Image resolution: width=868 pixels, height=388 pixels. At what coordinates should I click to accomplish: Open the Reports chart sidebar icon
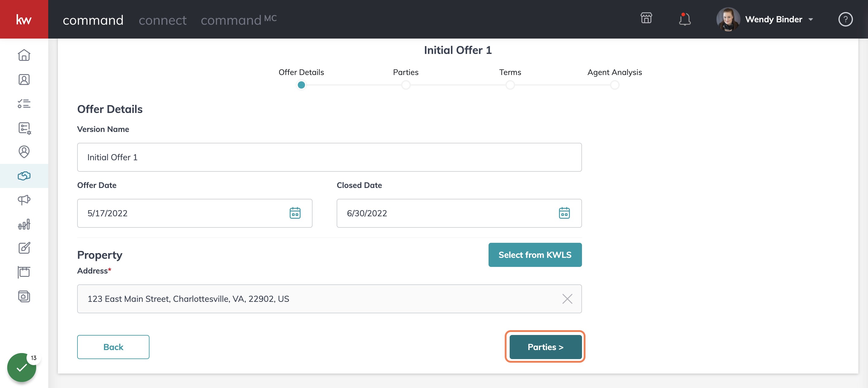pos(24,224)
